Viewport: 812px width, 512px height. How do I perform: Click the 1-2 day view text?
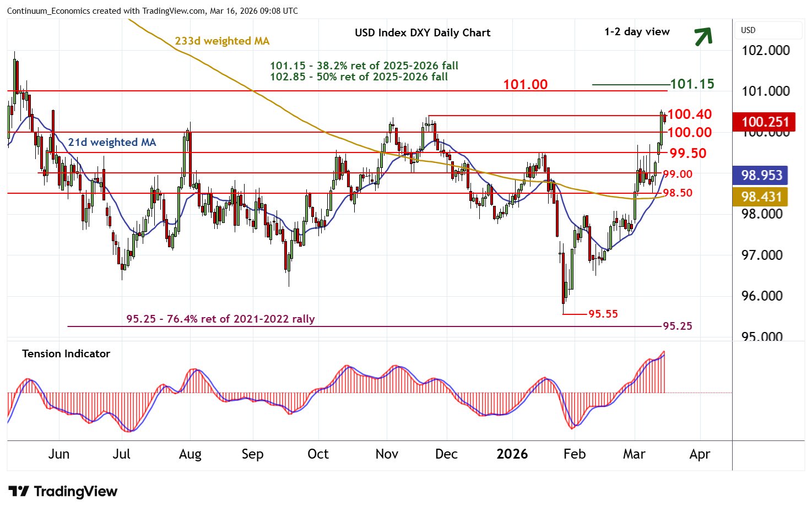[637, 32]
